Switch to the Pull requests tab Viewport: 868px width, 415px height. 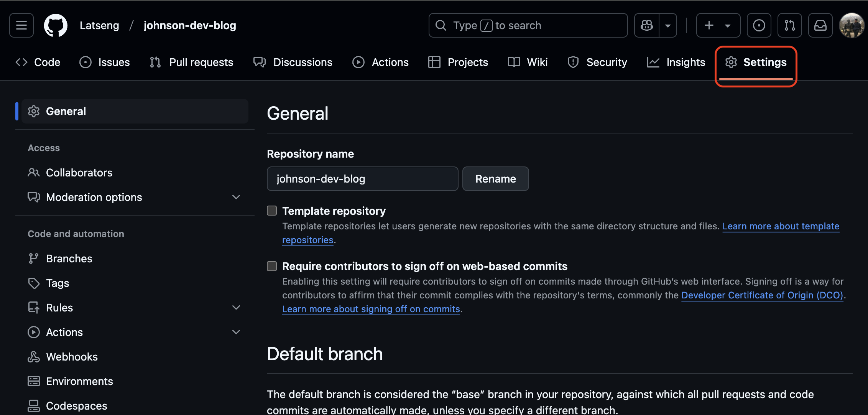(191, 62)
